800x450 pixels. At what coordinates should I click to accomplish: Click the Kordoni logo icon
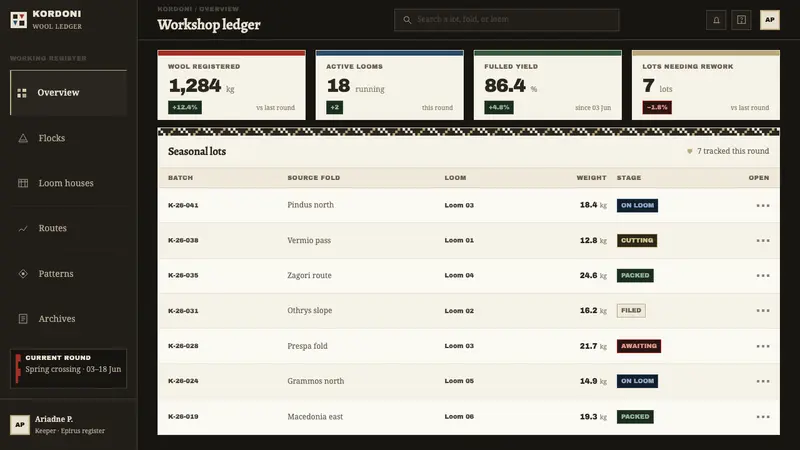click(19, 20)
